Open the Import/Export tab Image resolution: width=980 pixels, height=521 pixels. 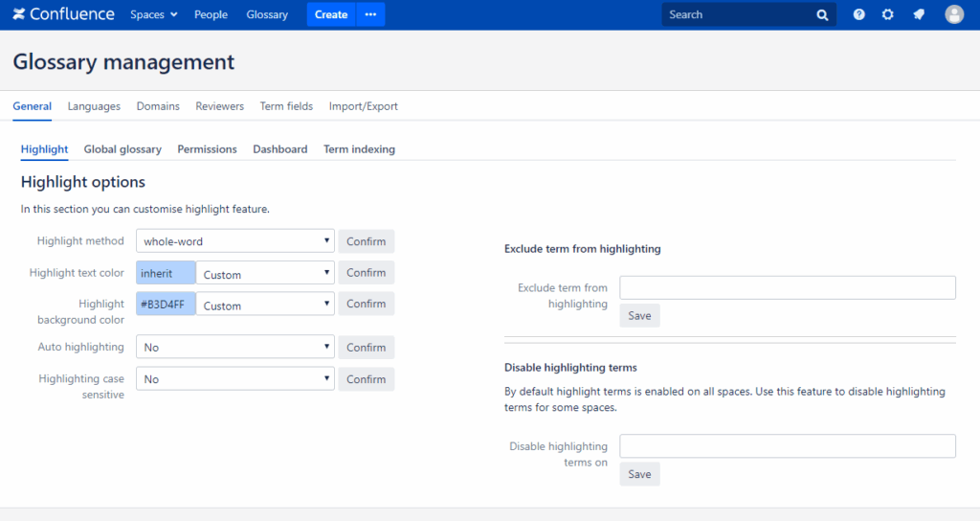click(x=363, y=106)
